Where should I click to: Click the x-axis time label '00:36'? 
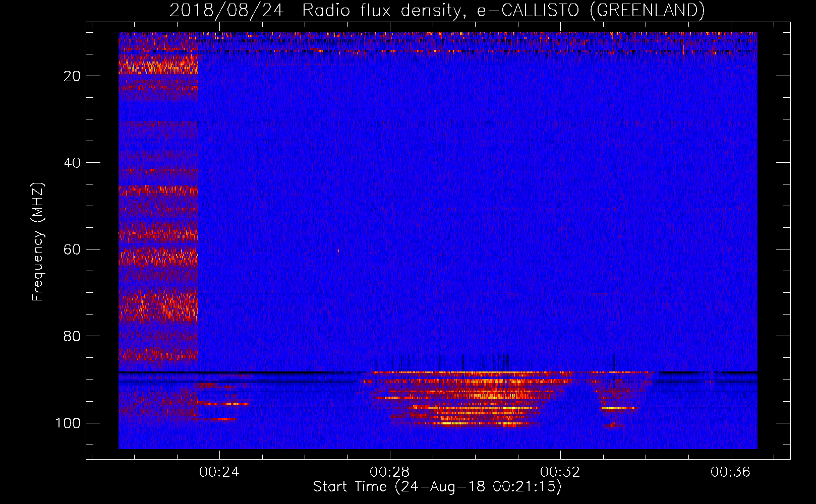[x=731, y=472]
